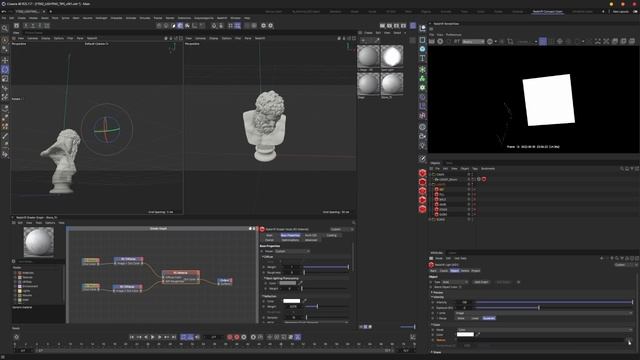Open the Redshift menu in main menu bar
640x360 pixels.
[x=222, y=18]
